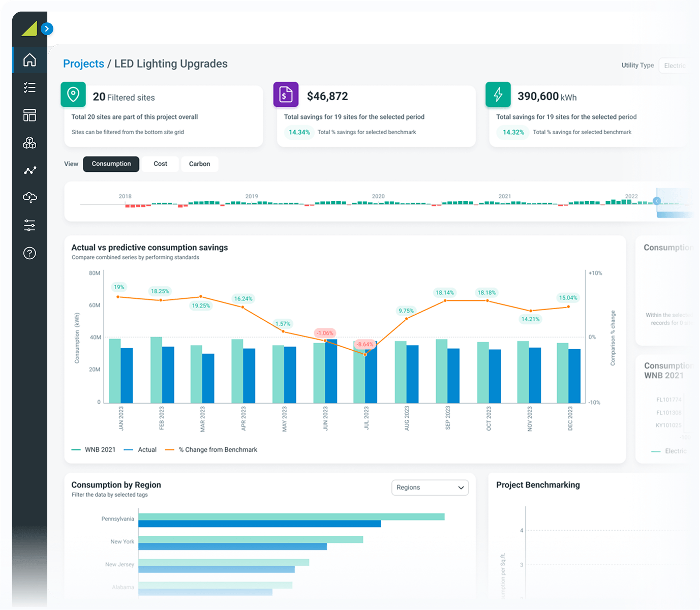Screen dimensions: 700x610
Task: Open the sliders settings sidebar icon
Action: 29,225
